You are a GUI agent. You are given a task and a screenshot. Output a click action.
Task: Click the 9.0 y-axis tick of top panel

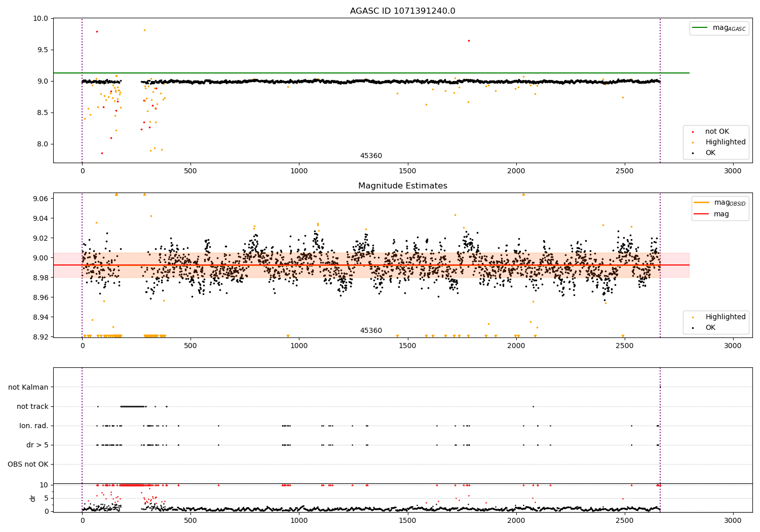pyautogui.click(x=42, y=81)
